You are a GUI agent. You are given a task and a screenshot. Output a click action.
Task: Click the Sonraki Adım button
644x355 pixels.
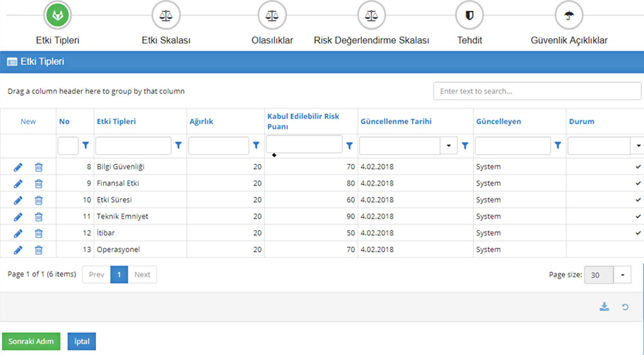tap(31, 341)
